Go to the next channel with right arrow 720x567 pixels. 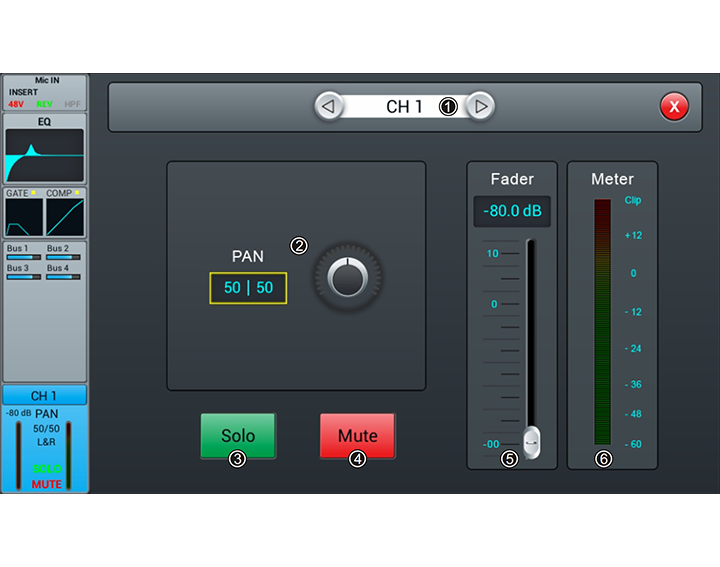pos(481,106)
